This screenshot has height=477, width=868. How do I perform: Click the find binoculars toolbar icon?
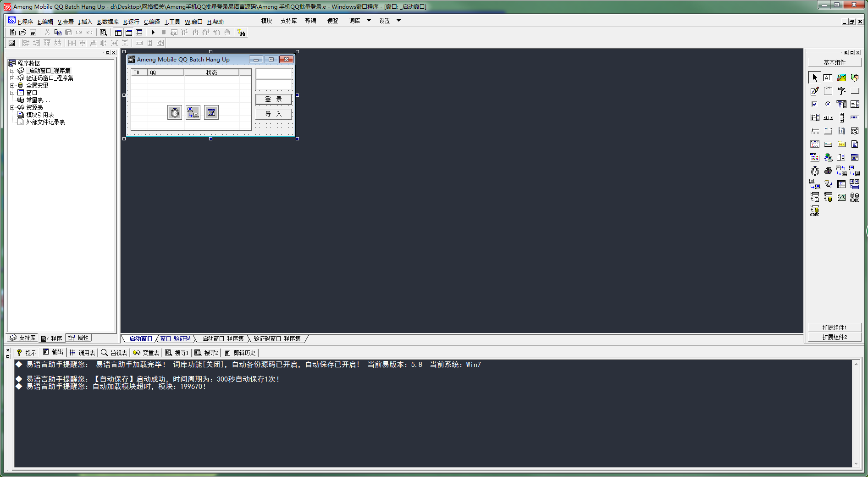pos(241,33)
